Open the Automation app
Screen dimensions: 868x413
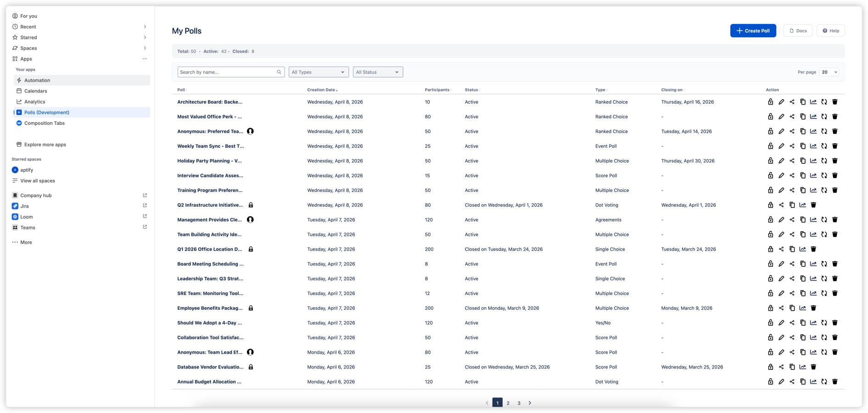pos(37,80)
